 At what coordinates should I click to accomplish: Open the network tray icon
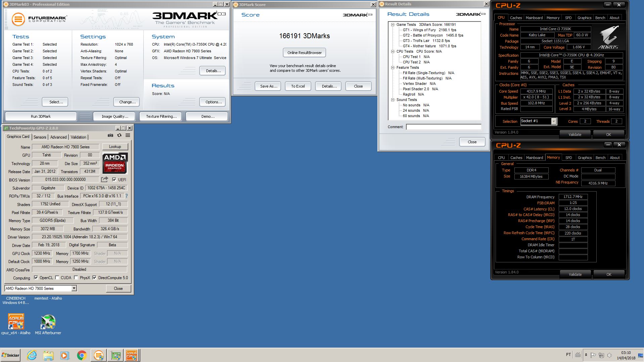[x=601, y=355]
